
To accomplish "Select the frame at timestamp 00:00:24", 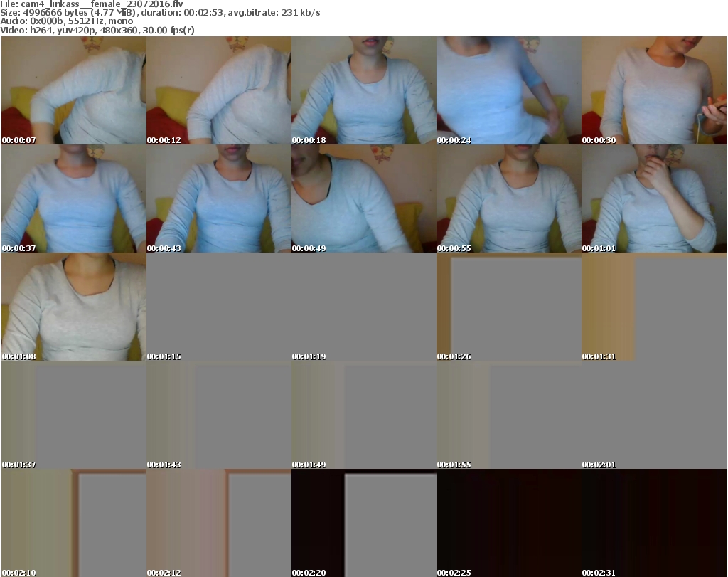I will 509,90.
